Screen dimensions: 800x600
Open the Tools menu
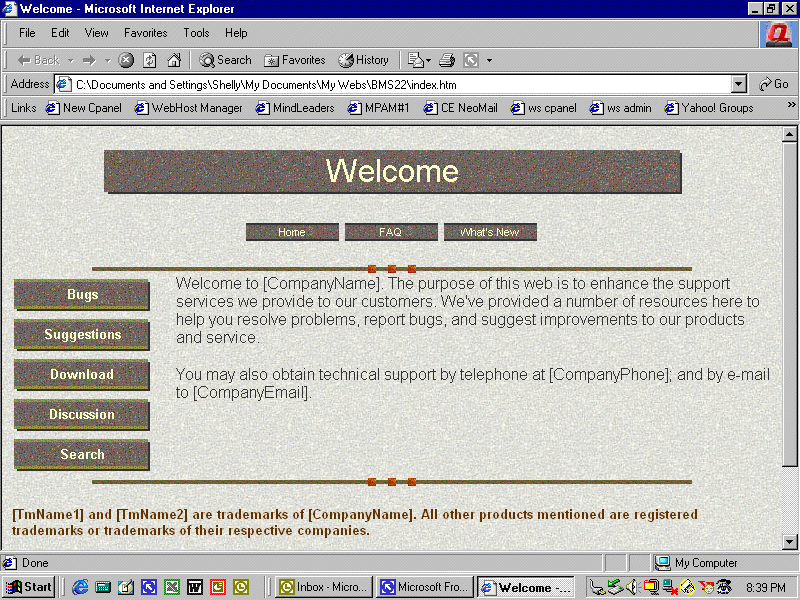click(x=196, y=33)
